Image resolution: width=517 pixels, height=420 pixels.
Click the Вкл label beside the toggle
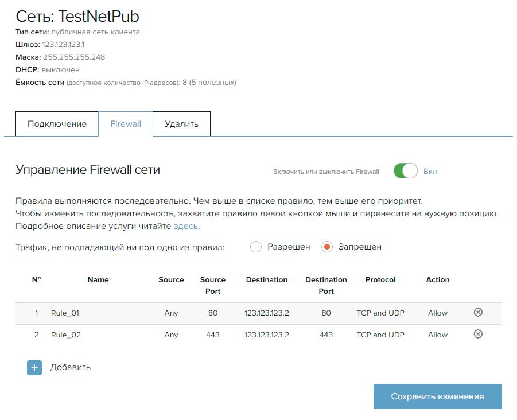tap(430, 171)
